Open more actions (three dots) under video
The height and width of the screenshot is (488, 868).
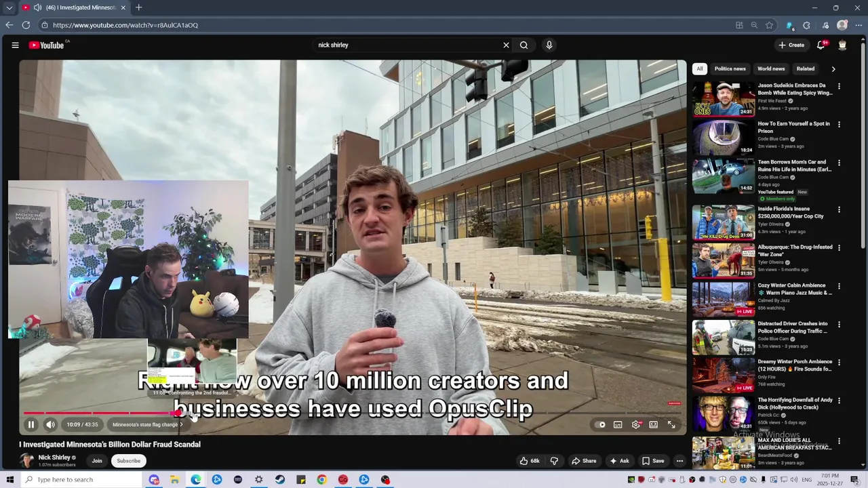679,461
